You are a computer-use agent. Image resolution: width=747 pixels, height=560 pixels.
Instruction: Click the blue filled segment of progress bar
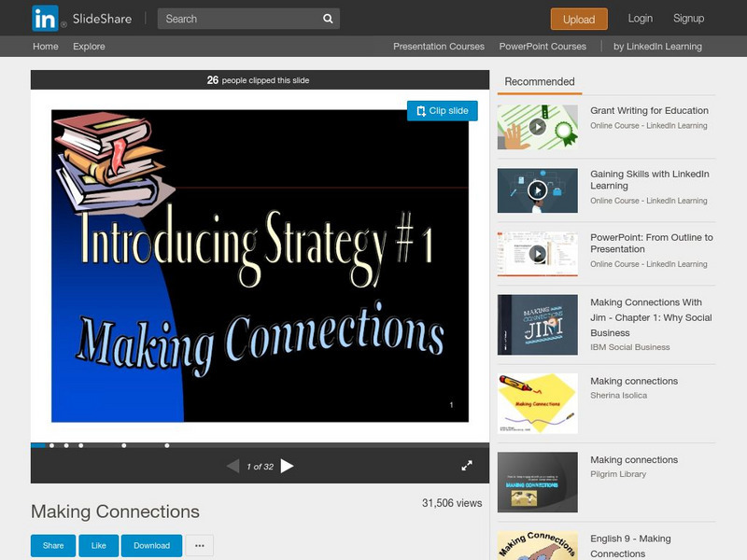pos(38,446)
